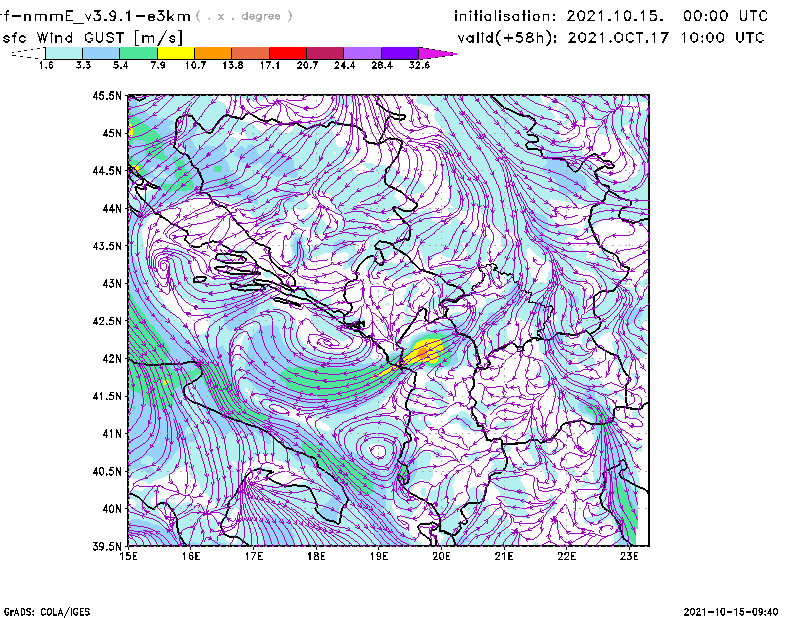
Task: Click the 41N latitude label
Action: pos(112,434)
